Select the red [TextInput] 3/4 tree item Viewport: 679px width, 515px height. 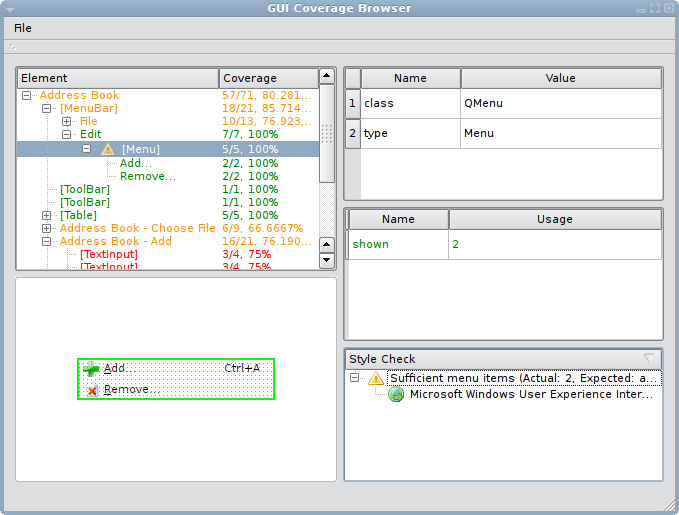pos(109,254)
